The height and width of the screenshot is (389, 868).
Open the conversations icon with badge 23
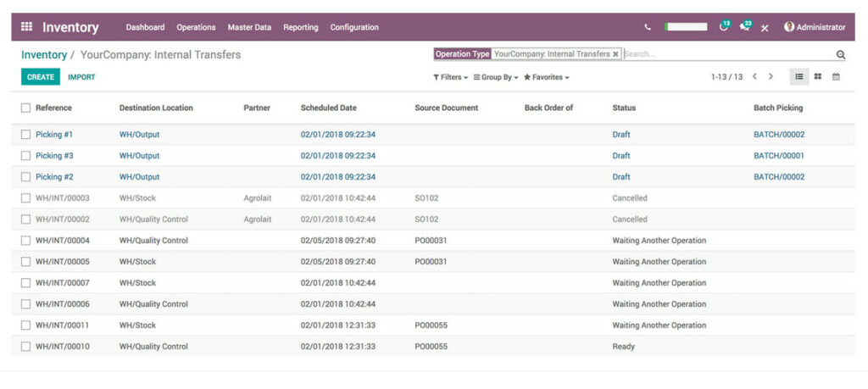[746, 26]
